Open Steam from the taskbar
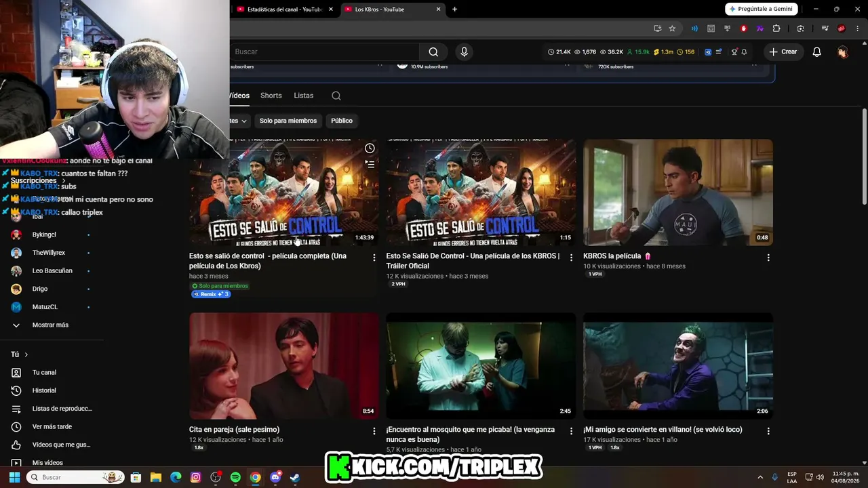Viewport: 868px width, 488px height. tap(295, 477)
